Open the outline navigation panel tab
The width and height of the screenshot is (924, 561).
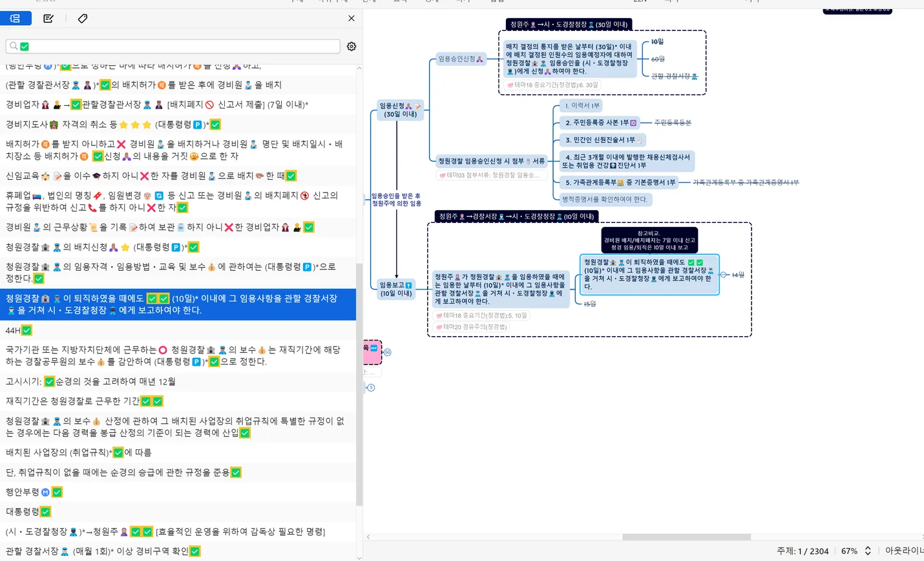point(16,19)
